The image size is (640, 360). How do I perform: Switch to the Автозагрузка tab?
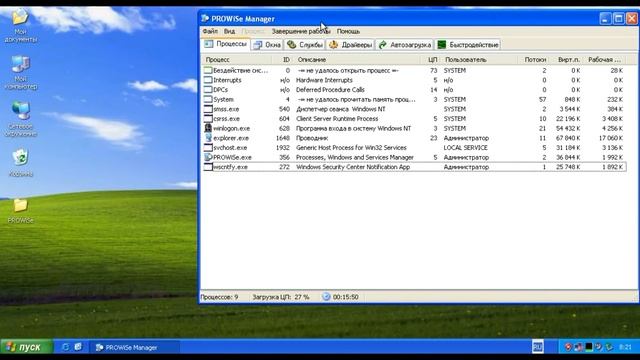pos(404,45)
